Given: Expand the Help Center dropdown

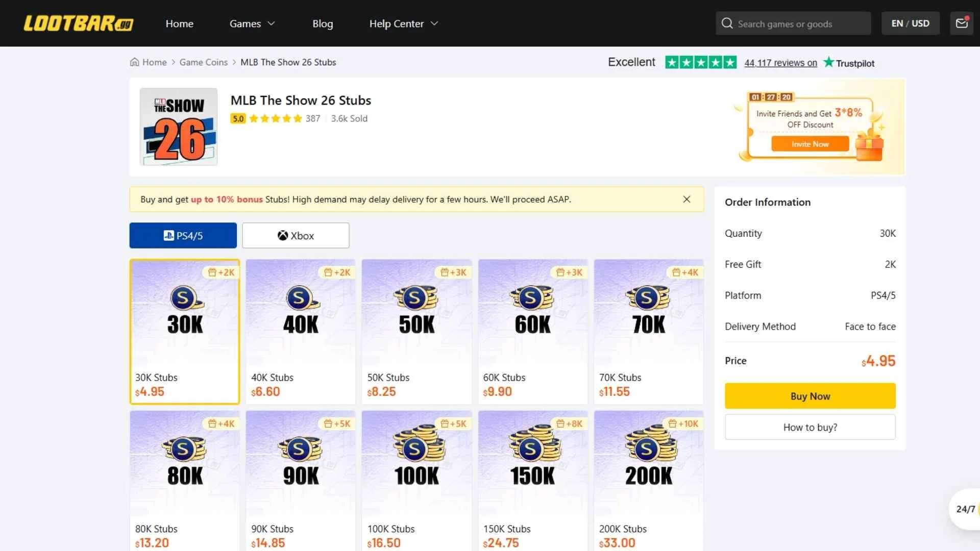Looking at the screenshot, I should click(404, 23).
